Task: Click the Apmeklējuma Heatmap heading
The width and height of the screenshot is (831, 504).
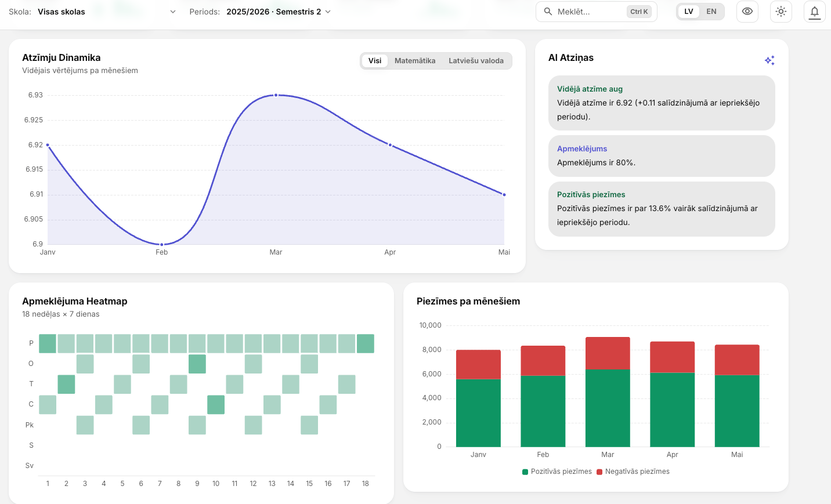Action: [x=75, y=301]
